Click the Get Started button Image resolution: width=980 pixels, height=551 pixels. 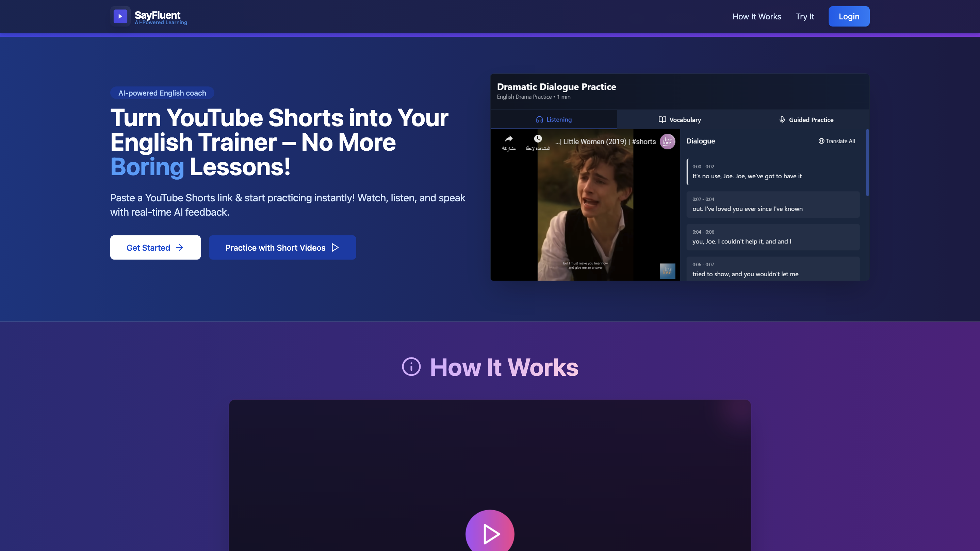click(x=155, y=248)
